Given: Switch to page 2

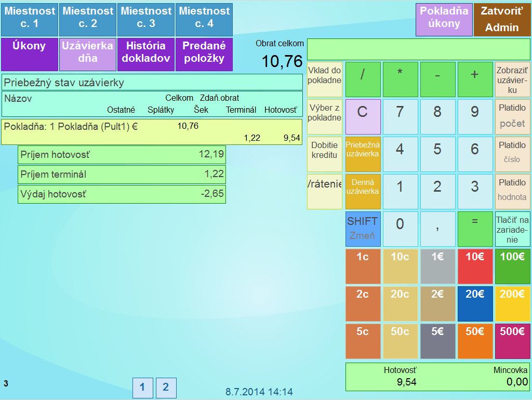Looking at the screenshot, I should tap(166, 388).
